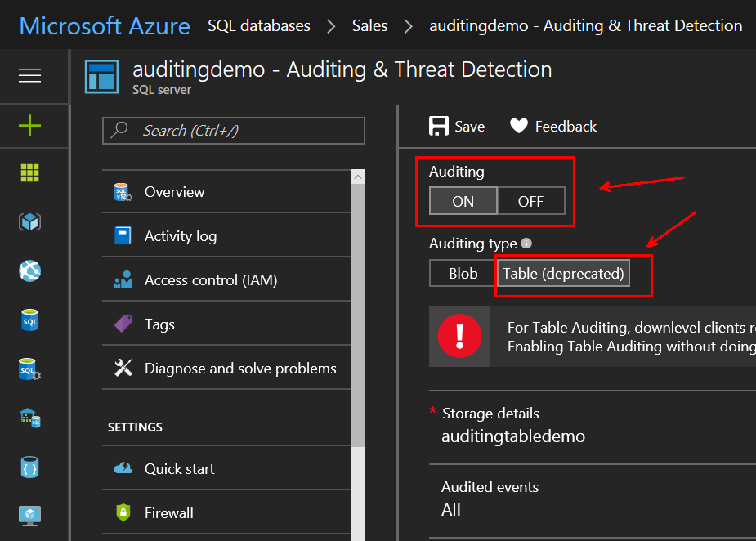Open Quick start settings item

pos(226,468)
